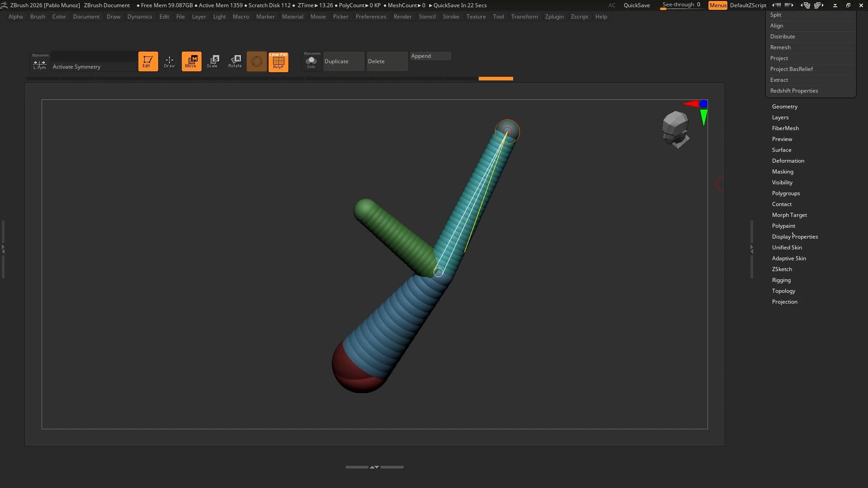The image size is (868, 488).
Task: Open the Preferences menu
Action: point(371,17)
